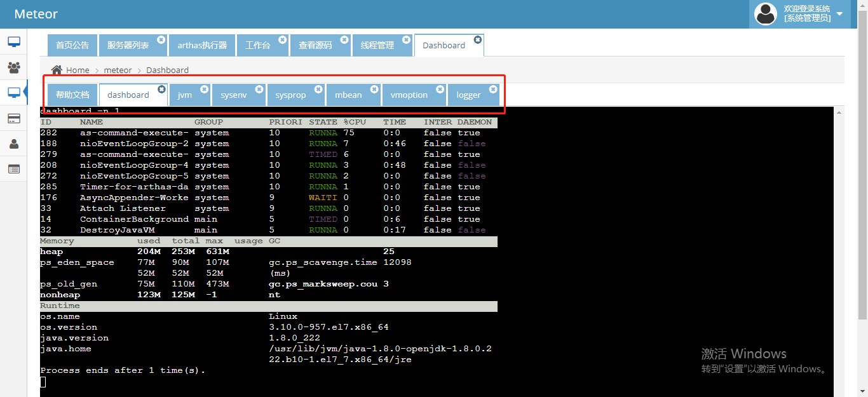The width and height of the screenshot is (868, 397).
Task: Close the 查看源码 tab
Action: coord(344,39)
